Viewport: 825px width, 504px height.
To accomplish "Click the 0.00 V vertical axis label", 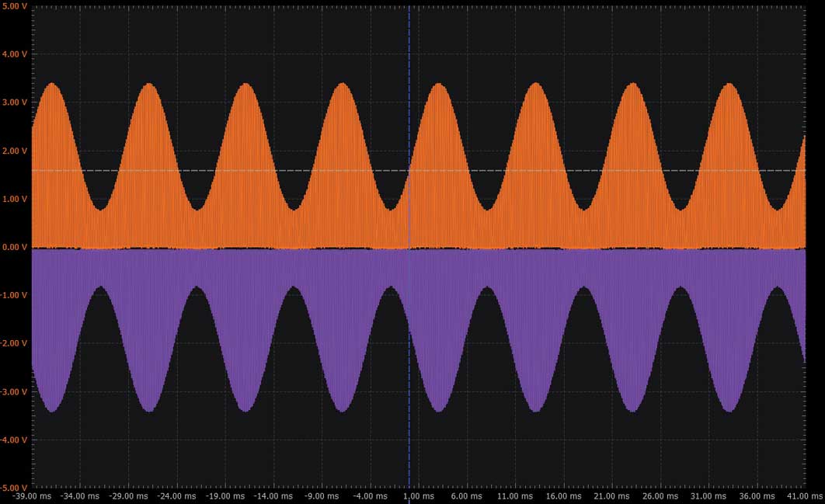I will [x=14, y=247].
